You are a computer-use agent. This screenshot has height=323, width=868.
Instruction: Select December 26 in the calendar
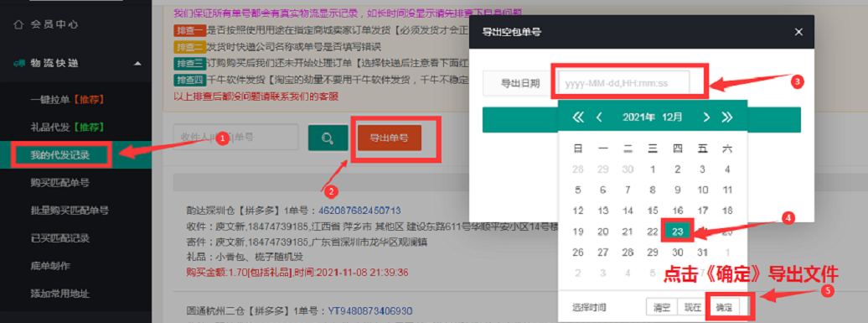point(578,252)
